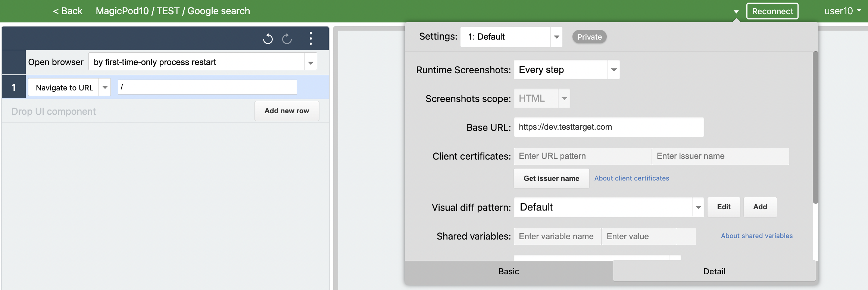Click the shared variable Enter value field

tap(649, 236)
